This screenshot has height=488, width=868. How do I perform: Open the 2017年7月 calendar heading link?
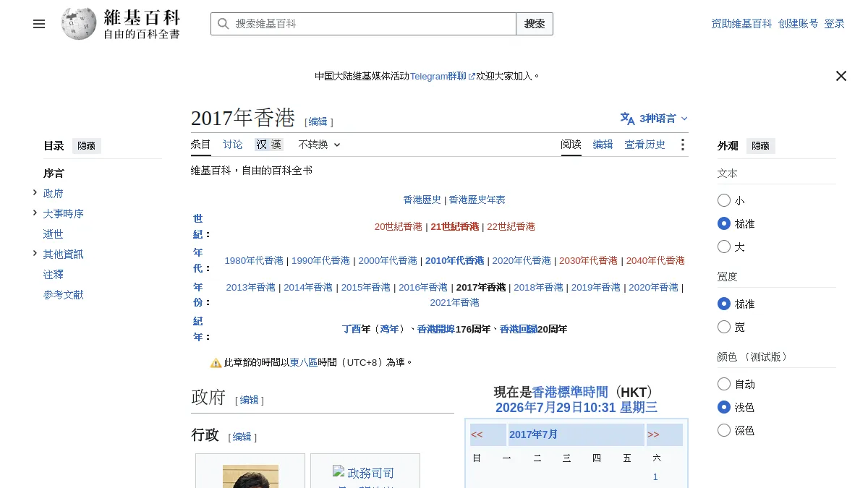[534, 435]
